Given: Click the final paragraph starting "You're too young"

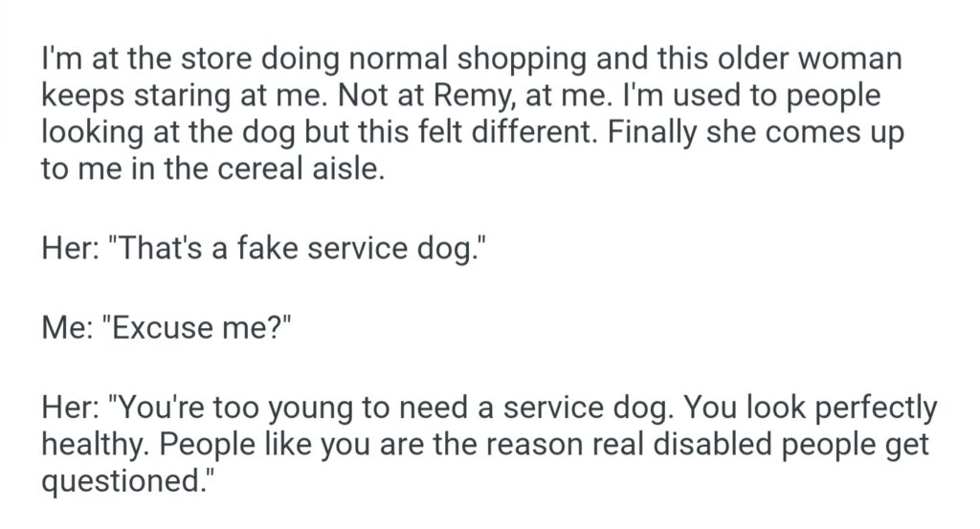Looking at the screenshot, I should [x=488, y=445].
